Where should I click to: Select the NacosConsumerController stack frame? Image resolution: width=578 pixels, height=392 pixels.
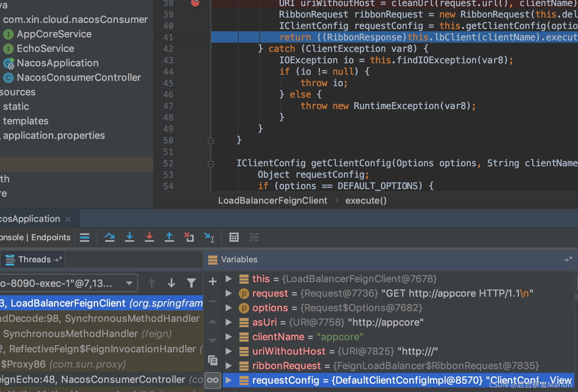coord(101,379)
